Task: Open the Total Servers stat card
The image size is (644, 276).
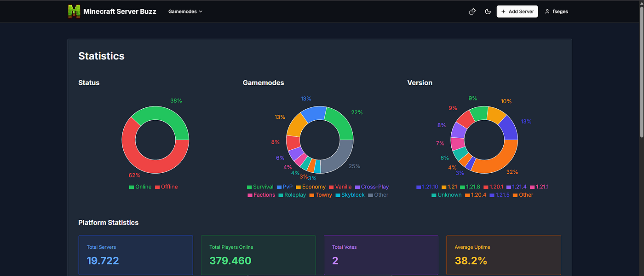Action: [136, 255]
